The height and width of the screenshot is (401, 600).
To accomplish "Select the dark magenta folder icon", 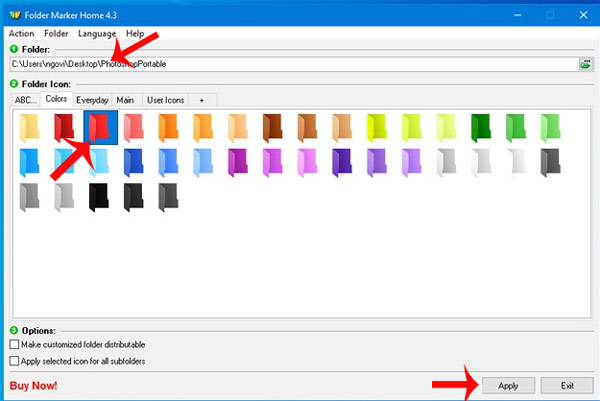I will [x=238, y=162].
